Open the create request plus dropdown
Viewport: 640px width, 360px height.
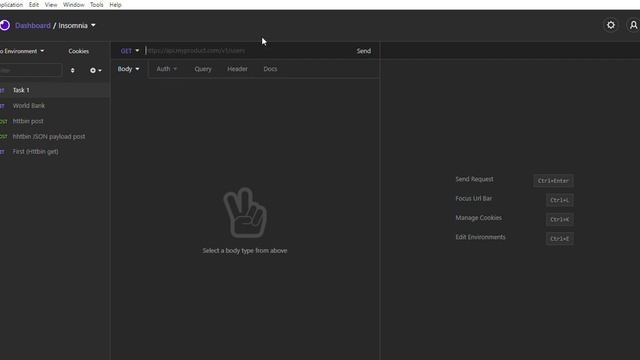96,70
